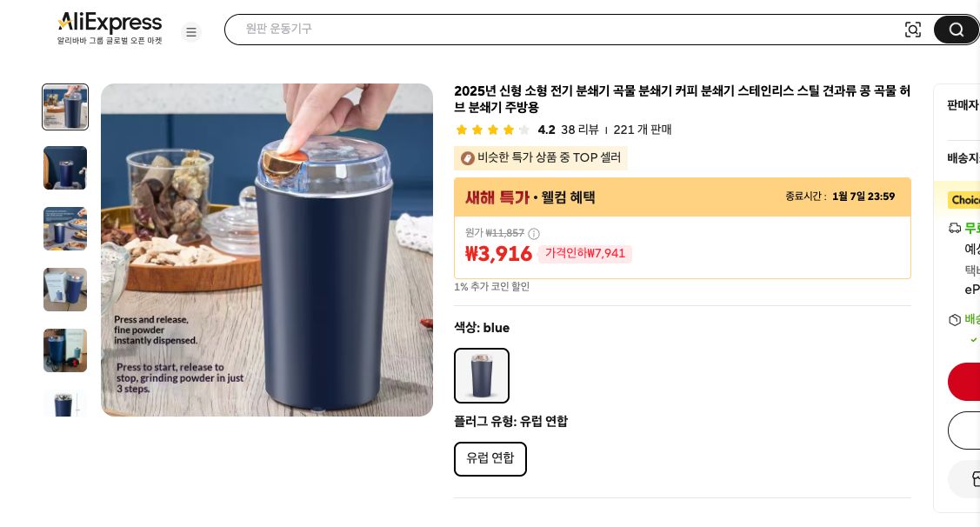Screen dimensions: 980x527
Task: Select the blue color option
Action: coord(482,376)
